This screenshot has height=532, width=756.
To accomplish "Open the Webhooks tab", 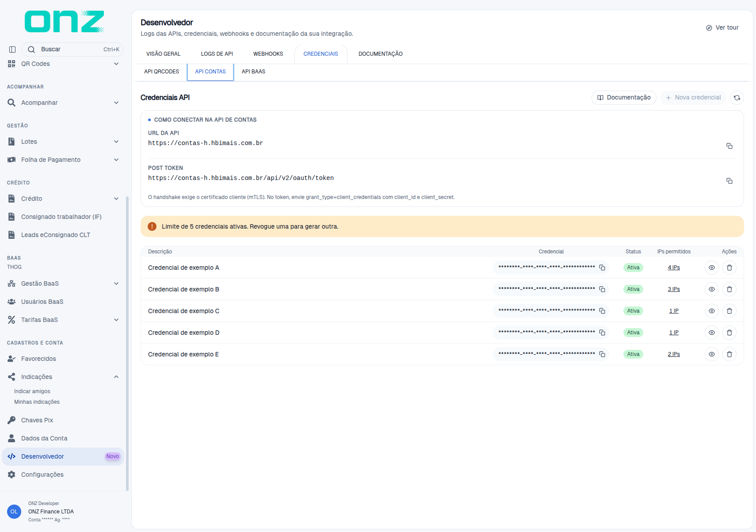I will [268, 54].
